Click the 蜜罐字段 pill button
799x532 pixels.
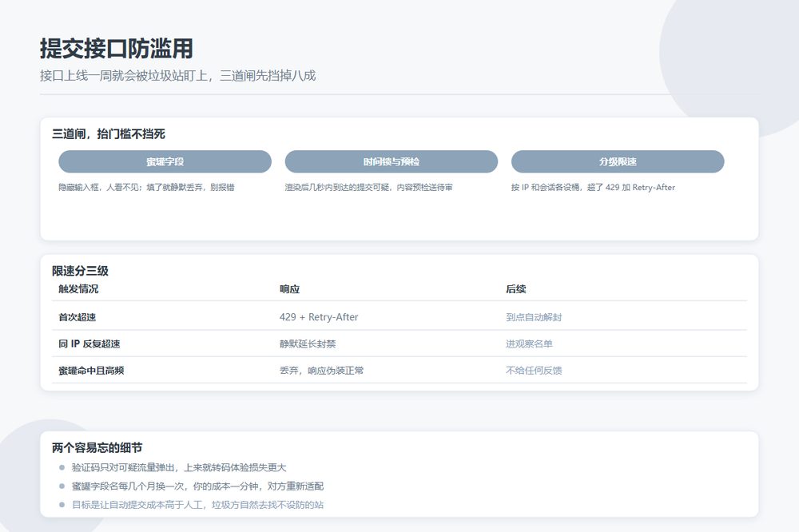point(165,161)
